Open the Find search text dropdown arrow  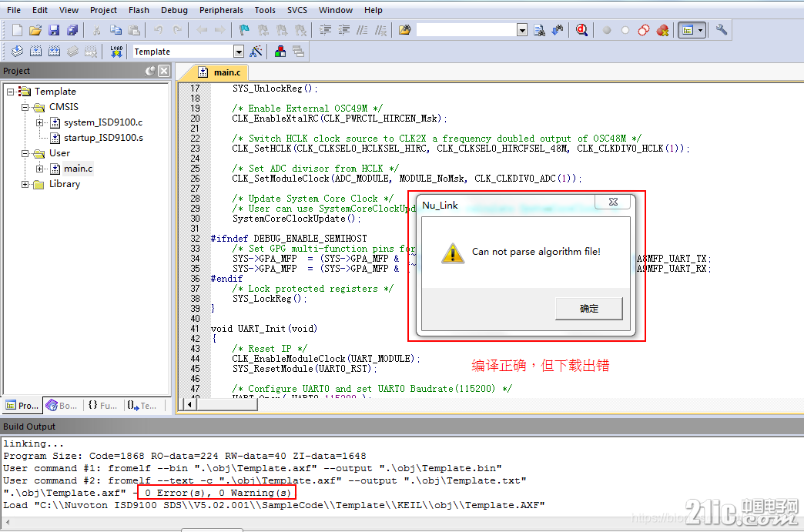(x=522, y=30)
